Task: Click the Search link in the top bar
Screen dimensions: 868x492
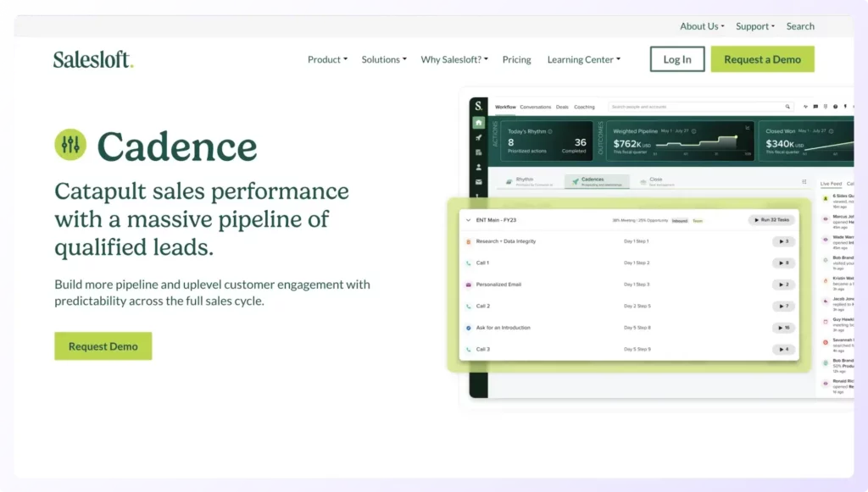Action: 800,26
